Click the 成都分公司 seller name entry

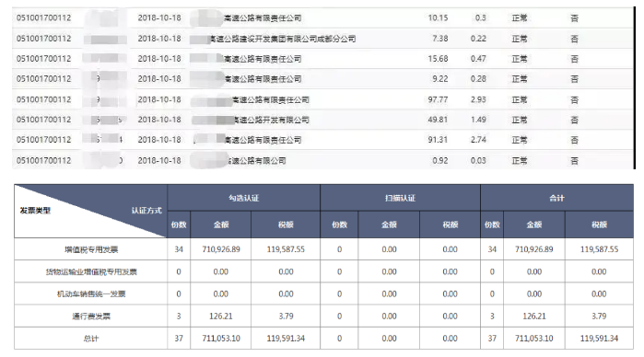(x=283, y=39)
